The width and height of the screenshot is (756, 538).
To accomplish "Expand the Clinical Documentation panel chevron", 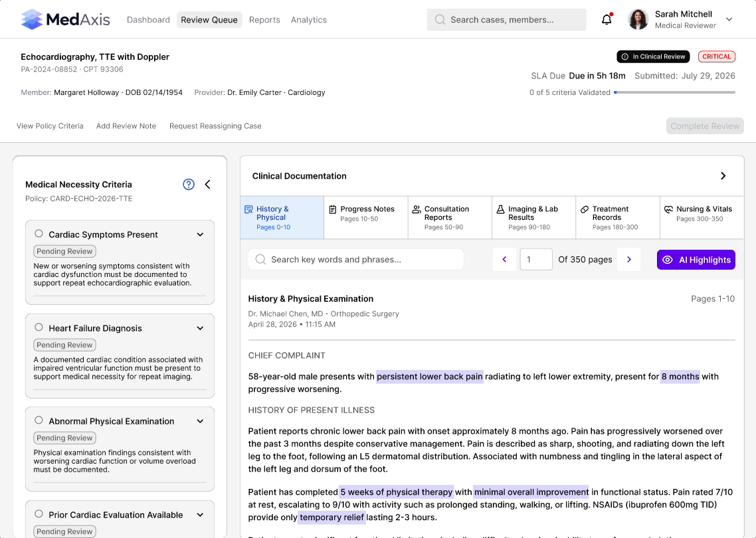I will 723,176.
